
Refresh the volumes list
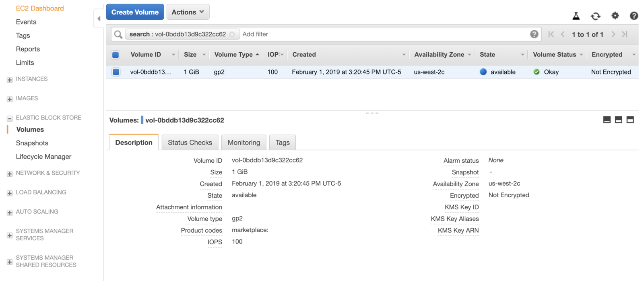pos(595,16)
